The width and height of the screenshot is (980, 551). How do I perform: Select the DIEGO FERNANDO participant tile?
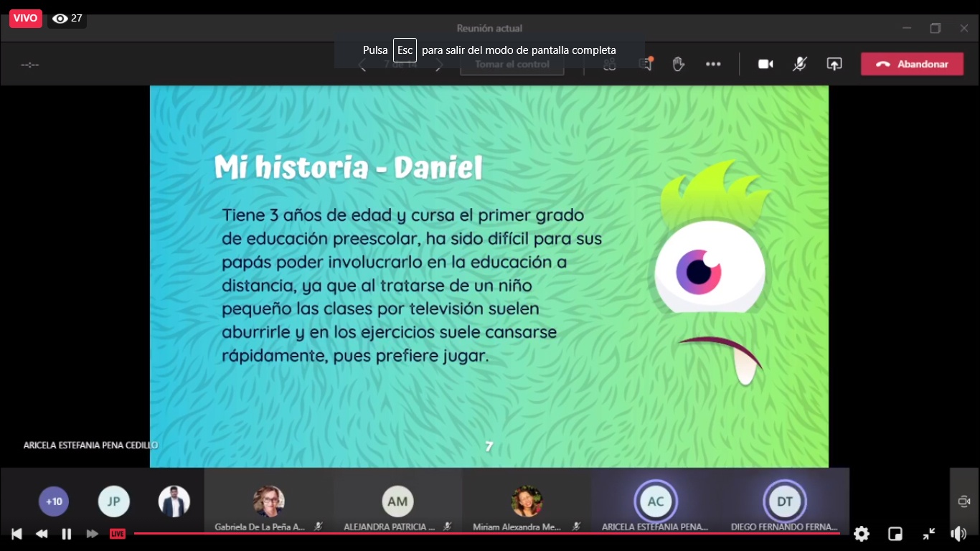coord(784,501)
